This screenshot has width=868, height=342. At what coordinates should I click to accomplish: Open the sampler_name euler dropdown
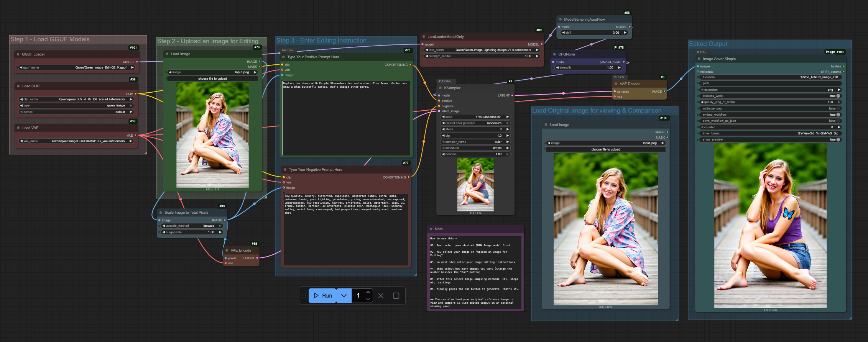(x=475, y=142)
